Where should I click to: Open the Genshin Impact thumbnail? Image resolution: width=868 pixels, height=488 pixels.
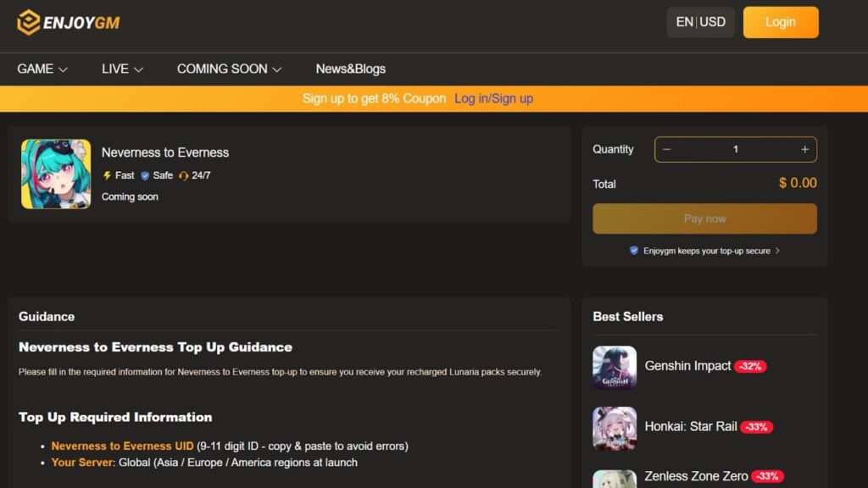pos(615,367)
